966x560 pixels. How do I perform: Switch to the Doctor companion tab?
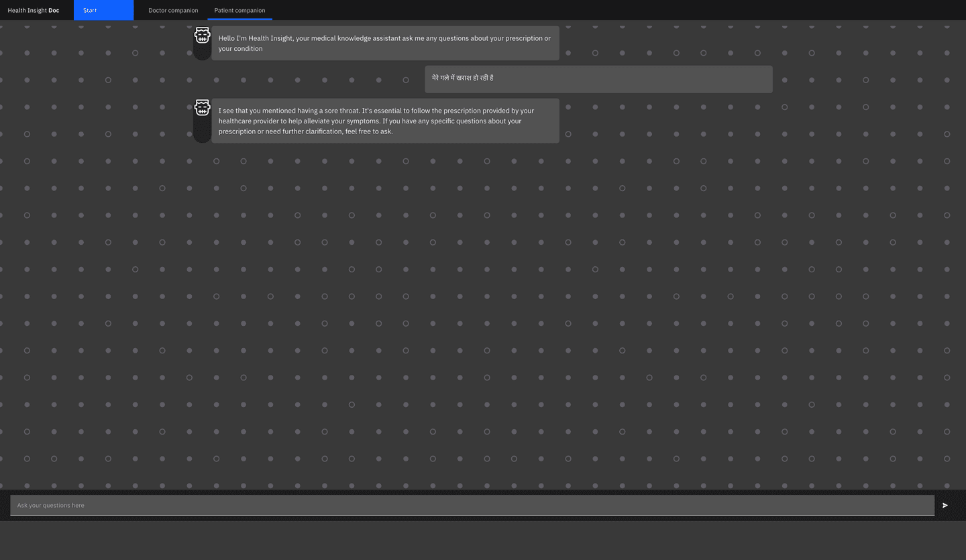pyautogui.click(x=173, y=10)
